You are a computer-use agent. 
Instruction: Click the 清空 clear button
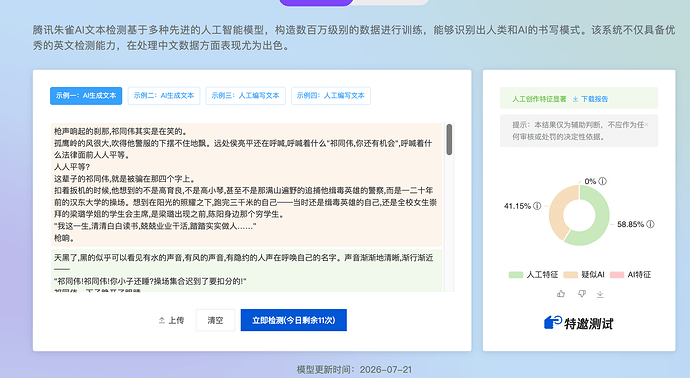tap(215, 320)
